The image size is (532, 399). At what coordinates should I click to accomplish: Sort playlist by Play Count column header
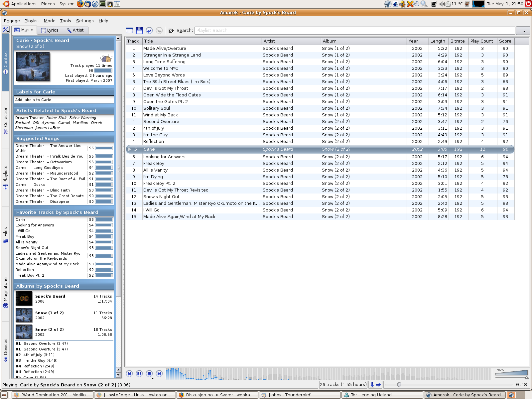click(482, 41)
